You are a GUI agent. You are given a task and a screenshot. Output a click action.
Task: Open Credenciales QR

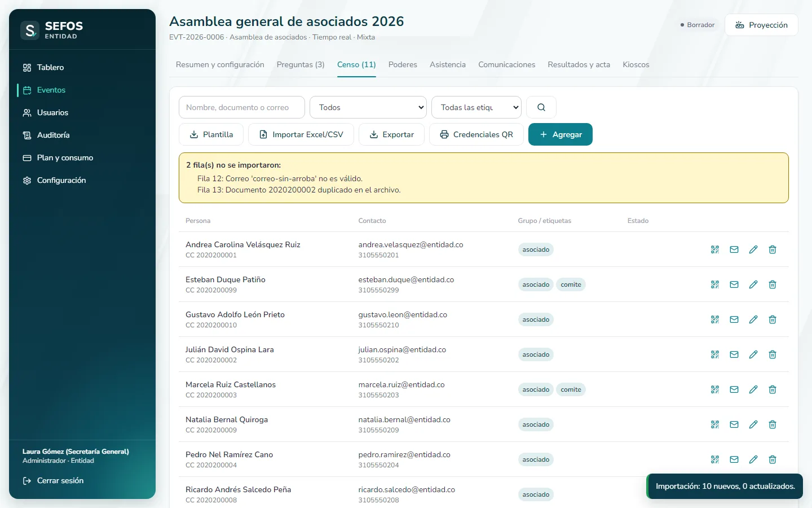[476, 134]
